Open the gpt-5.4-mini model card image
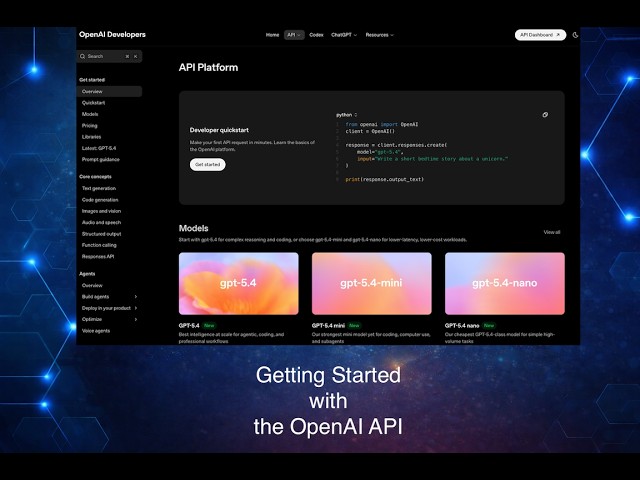 pos(372,284)
